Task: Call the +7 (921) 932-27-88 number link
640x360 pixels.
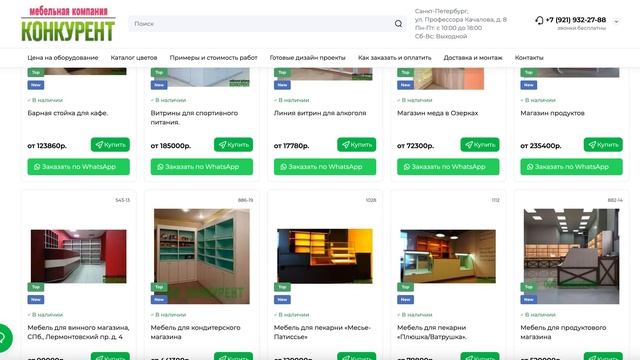Action: pyautogui.click(x=576, y=20)
